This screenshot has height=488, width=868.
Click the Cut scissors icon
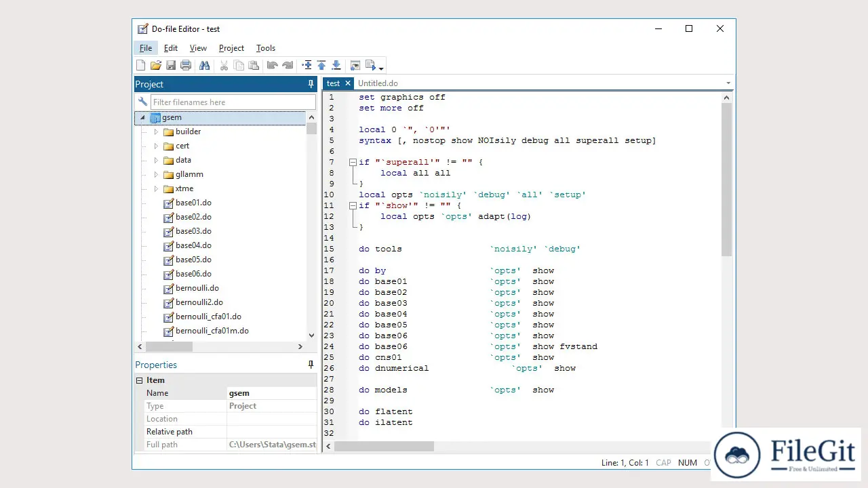pos(224,65)
